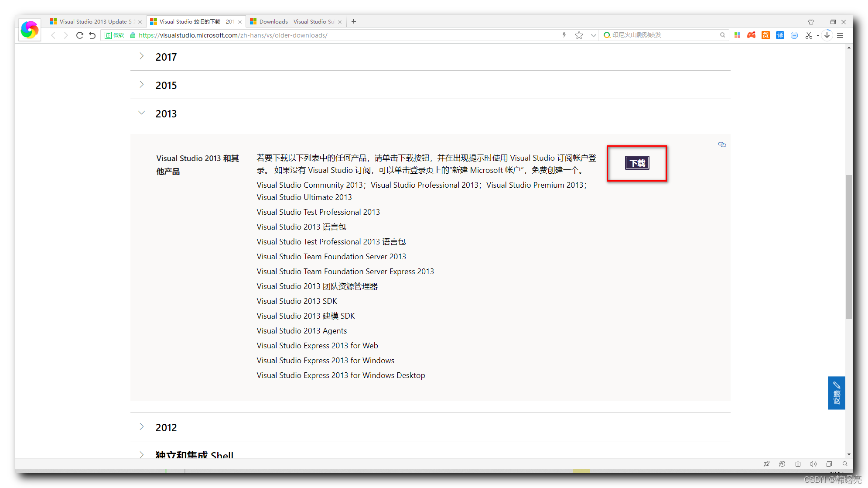This screenshot has width=868, height=488.
Task: Open the colorful apps grid extension icon
Action: coord(737,35)
